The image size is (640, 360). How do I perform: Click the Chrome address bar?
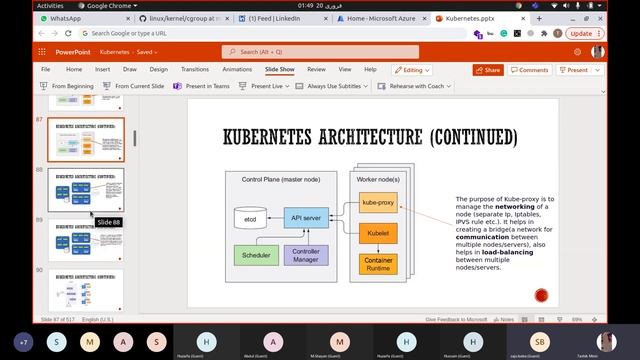pos(273,33)
